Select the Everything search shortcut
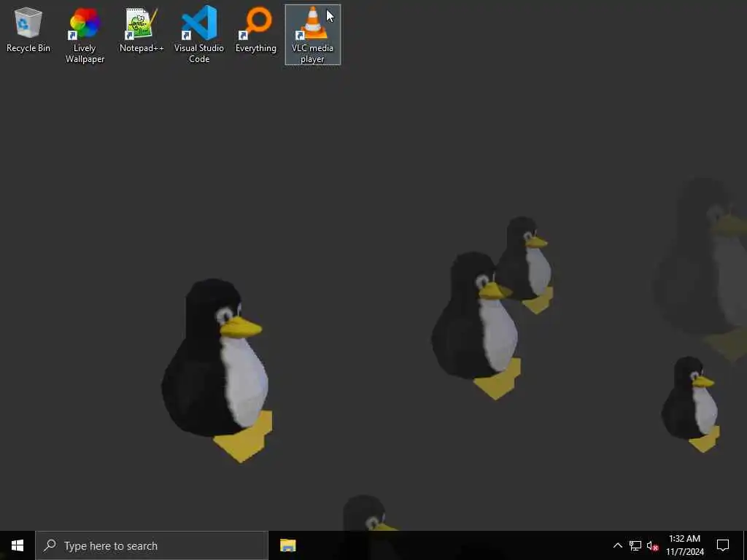Image resolution: width=747 pixels, height=560 pixels. 256,29
